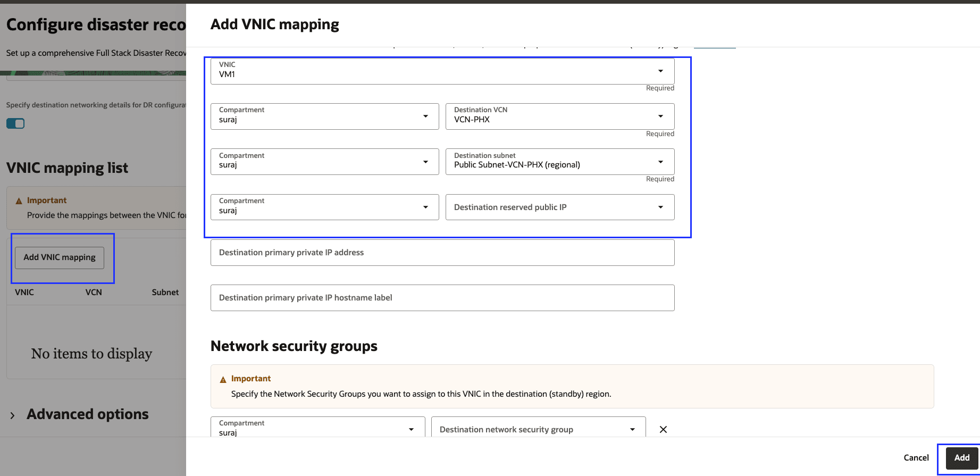This screenshot has width=980, height=476.
Task: Click the Add button to save mapping
Action: click(x=962, y=457)
